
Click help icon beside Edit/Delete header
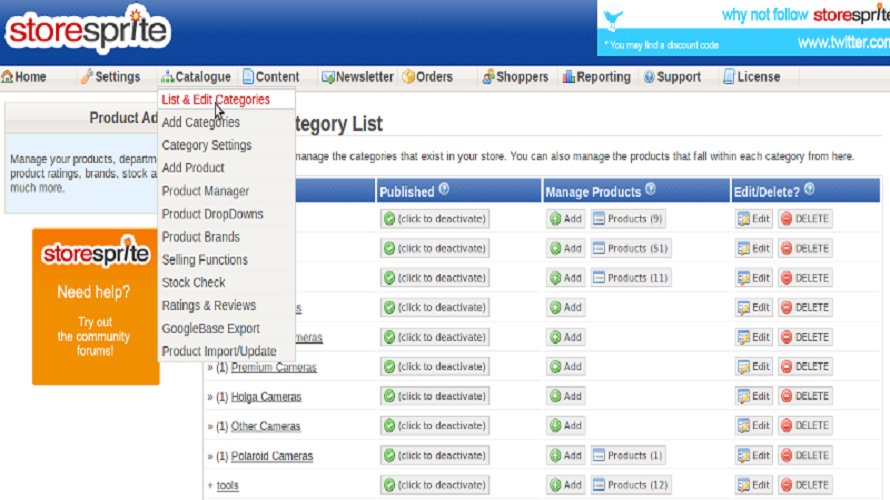point(809,190)
